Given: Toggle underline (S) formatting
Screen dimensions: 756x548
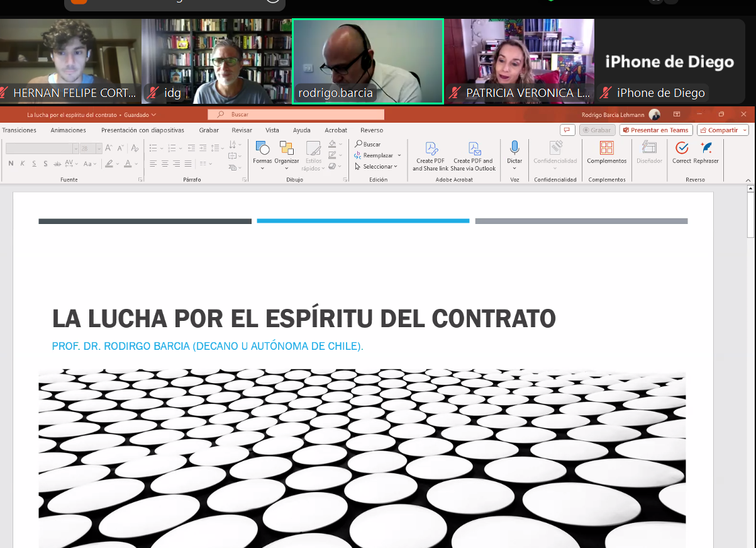Looking at the screenshot, I should [x=34, y=164].
